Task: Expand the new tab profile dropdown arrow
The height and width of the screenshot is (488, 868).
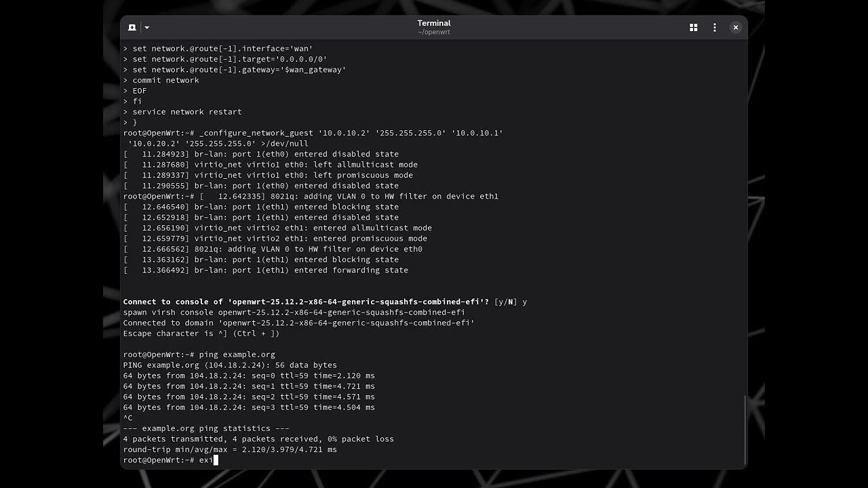Action: [x=146, y=28]
